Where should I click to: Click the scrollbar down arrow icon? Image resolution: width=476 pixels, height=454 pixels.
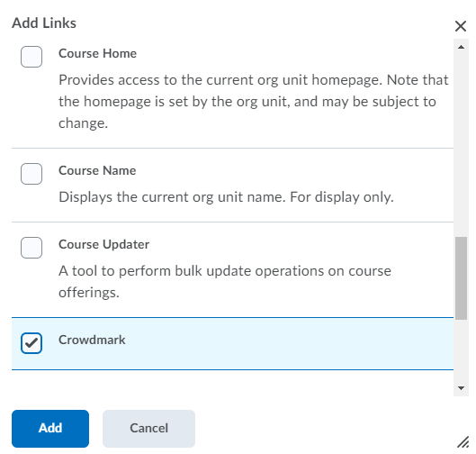461,387
